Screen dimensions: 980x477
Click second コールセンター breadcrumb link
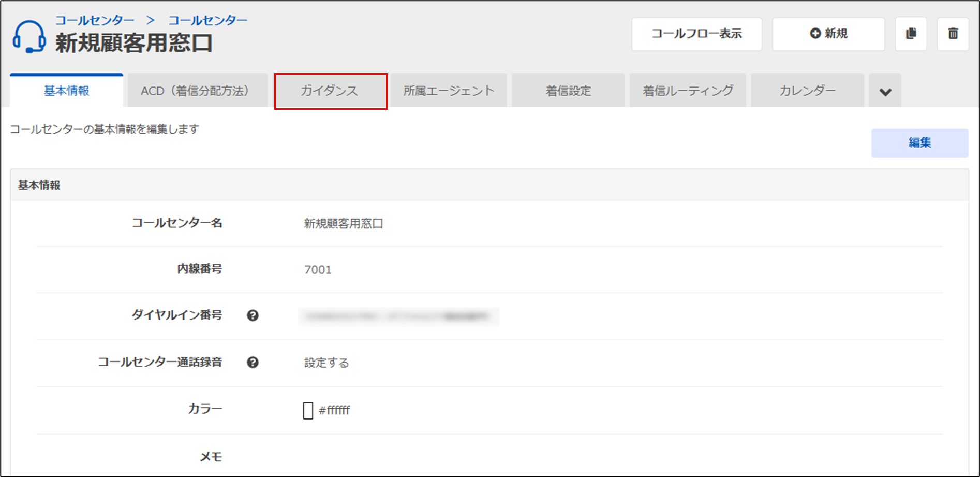pos(207,20)
